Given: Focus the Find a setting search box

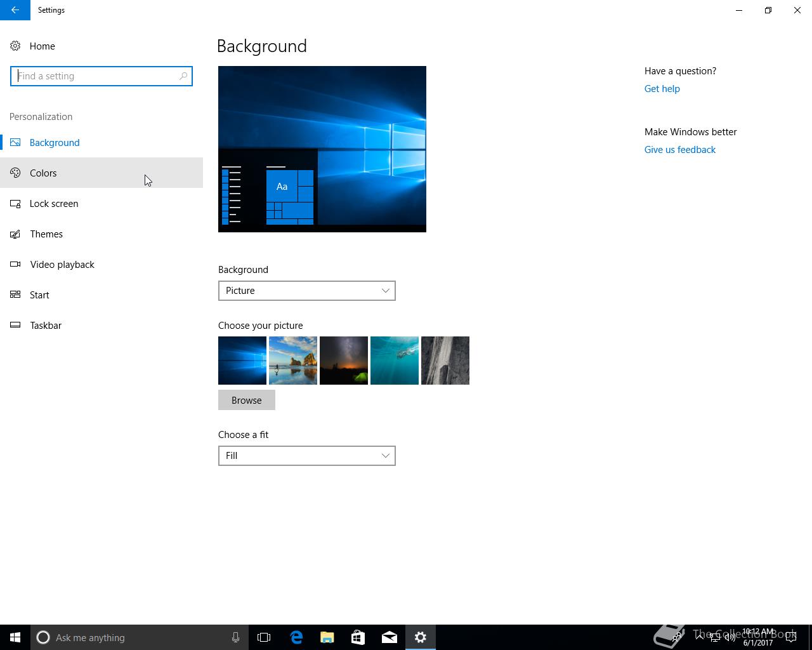Looking at the screenshot, I should click(95, 76).
